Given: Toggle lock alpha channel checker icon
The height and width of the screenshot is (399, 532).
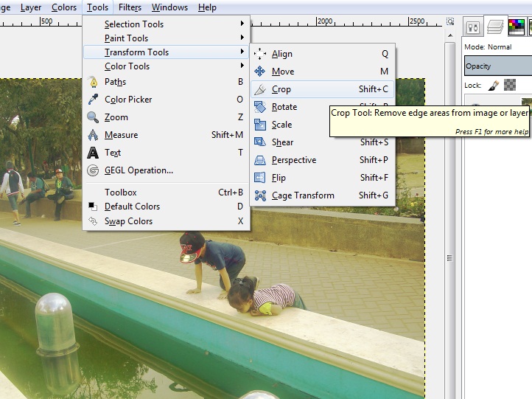Looking at the screenshot, I should (x=510, y=85).
